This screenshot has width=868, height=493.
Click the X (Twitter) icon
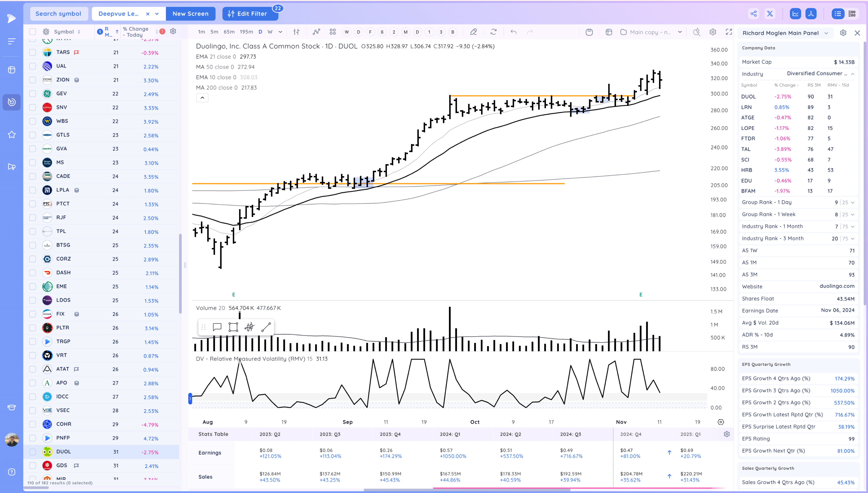[x=770, y=13]
